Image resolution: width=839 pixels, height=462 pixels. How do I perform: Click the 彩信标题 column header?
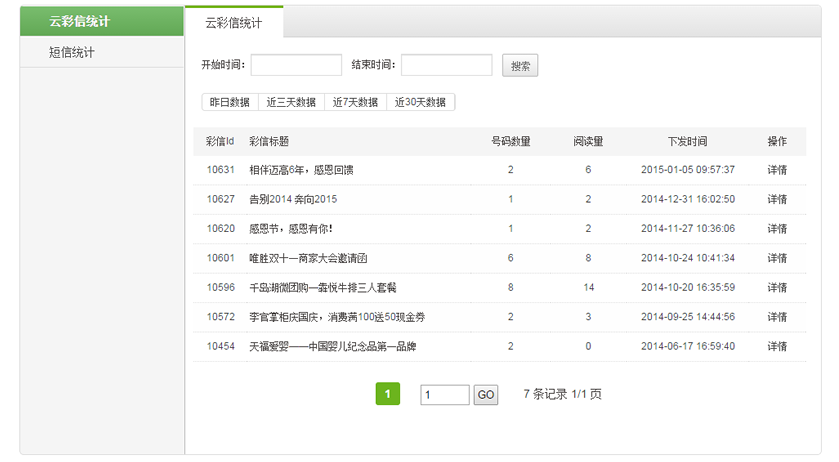click(x=269, y=141)
